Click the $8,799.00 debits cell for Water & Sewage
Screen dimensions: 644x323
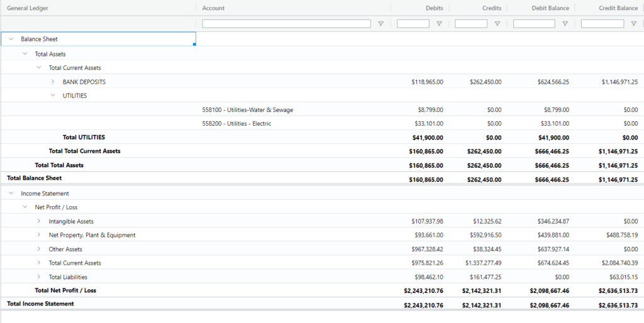[431, 110]
